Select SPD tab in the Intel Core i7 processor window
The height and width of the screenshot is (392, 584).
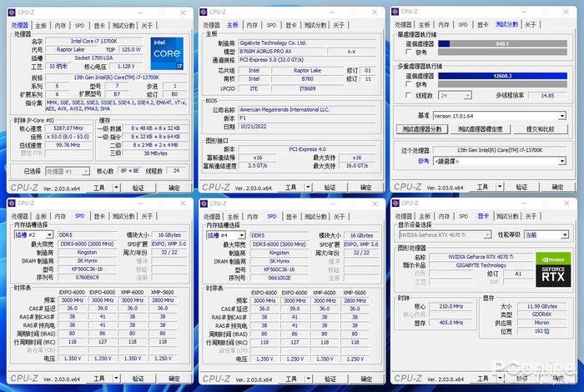80,26
